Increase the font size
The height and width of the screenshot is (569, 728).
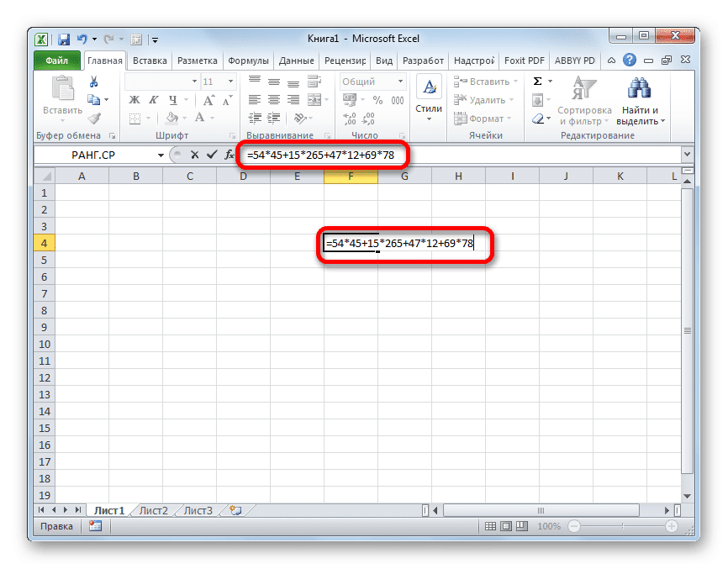point(208,100)
